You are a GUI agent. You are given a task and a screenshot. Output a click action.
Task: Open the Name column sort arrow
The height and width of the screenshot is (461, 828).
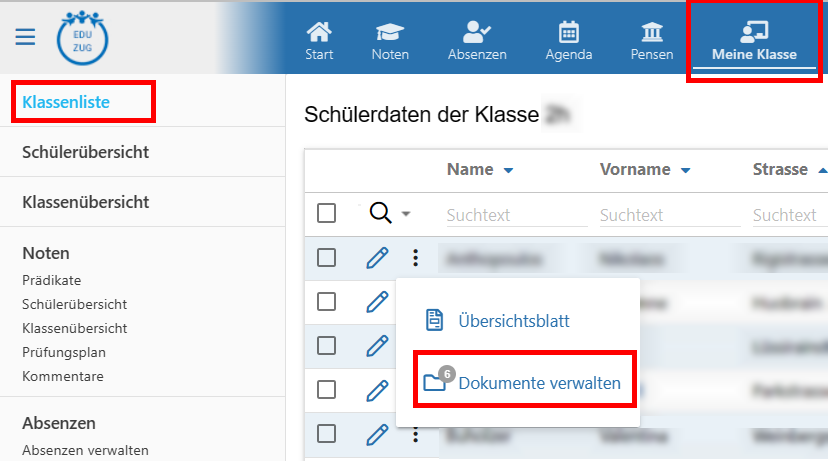point(508,171)
